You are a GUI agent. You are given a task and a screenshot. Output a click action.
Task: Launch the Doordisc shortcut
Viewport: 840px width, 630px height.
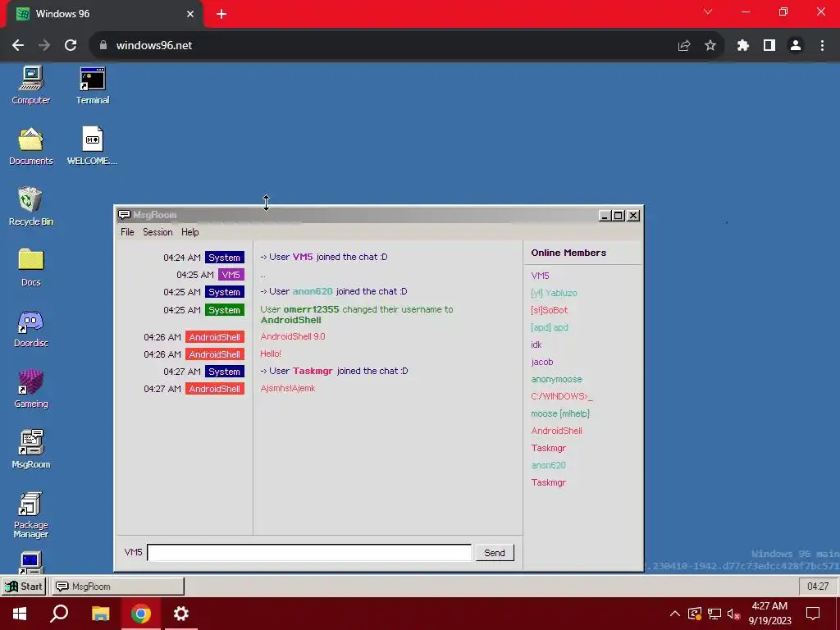[x=30, y=328]
